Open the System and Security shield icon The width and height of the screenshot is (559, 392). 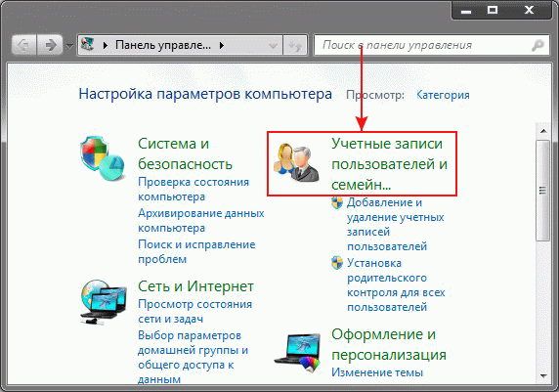click(x=103, y=158)
